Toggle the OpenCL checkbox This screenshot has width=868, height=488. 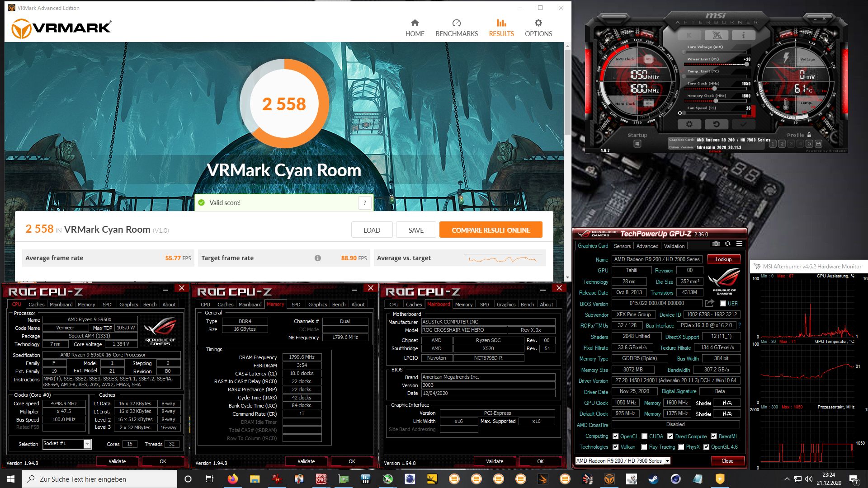[615, 436]
